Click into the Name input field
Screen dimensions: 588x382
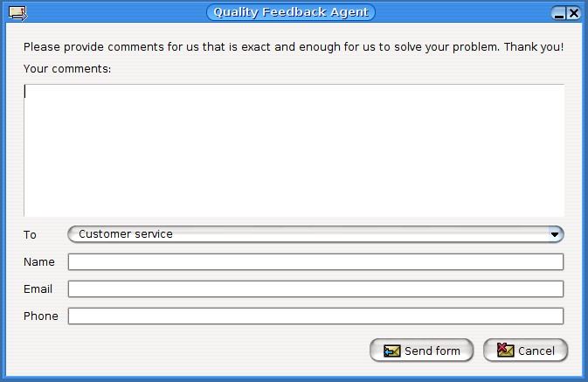click(x=315, y=262)
